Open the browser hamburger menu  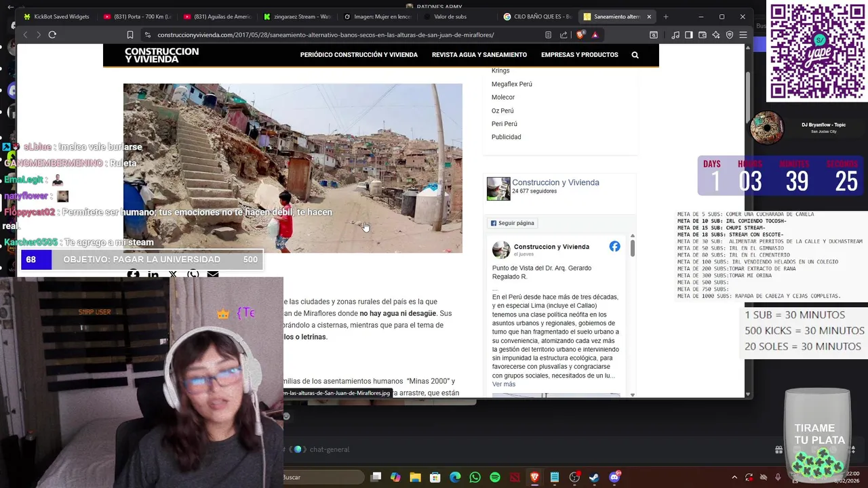(x=743, y=35)
